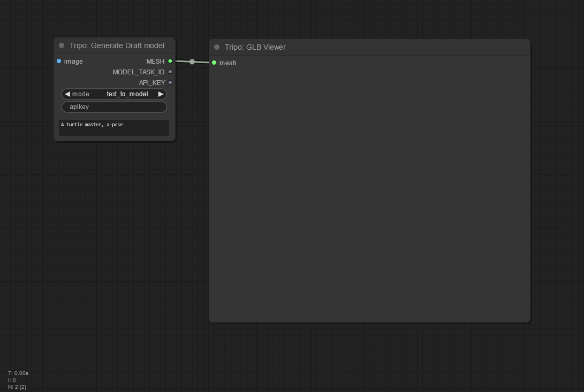Screen dimensions: 584x392
Task: Click the 'T: 0.00s' status text
Action: coord(18,373)
